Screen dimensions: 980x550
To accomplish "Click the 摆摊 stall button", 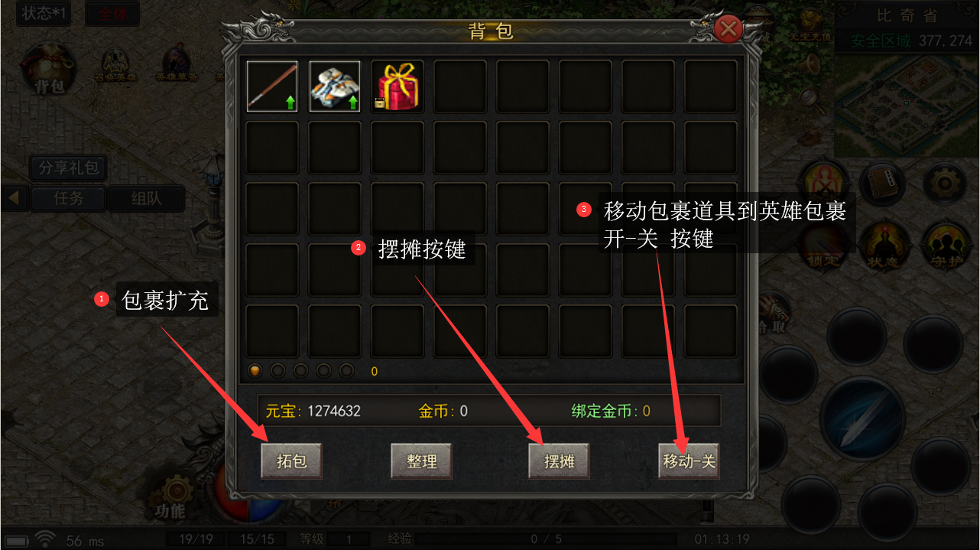I will [x=559, y=461].
